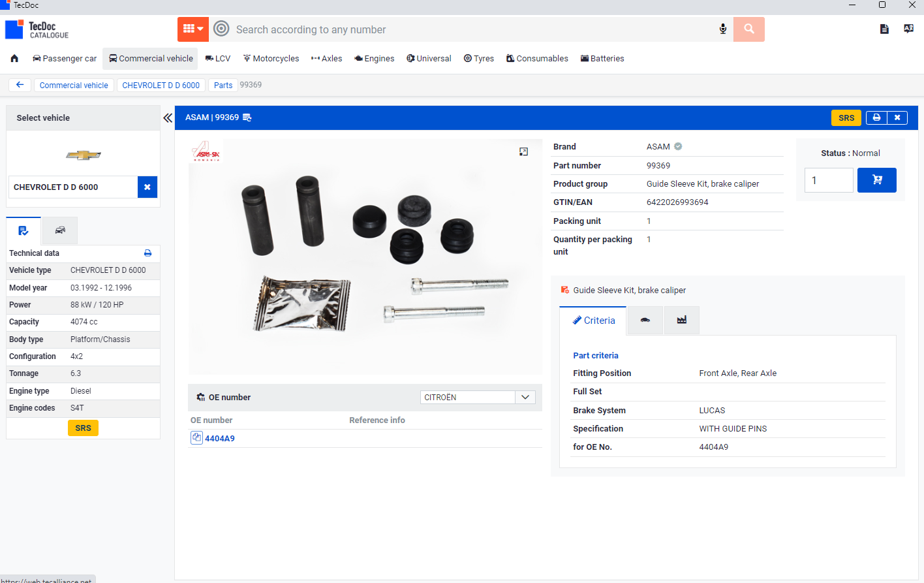This screenshot has width=924, height=583.
Task: Open Commercial vehicle breadcrumb link
Action: tap(74, 85)
